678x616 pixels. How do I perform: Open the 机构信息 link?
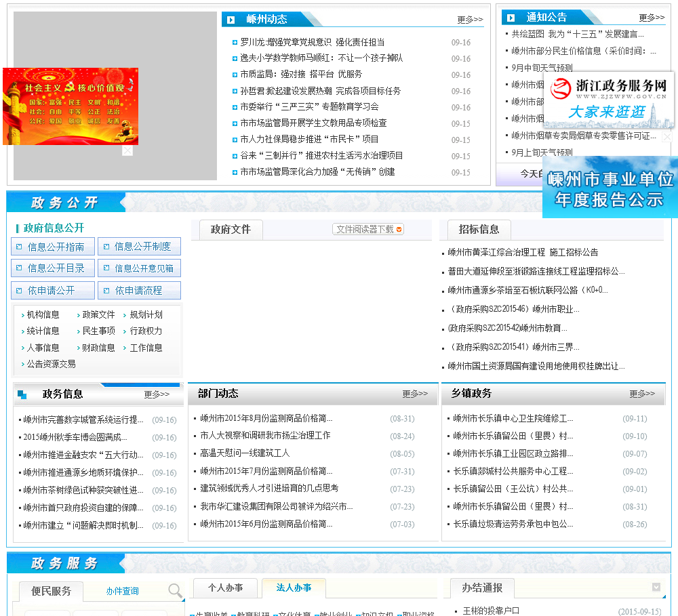click(43, 314)
